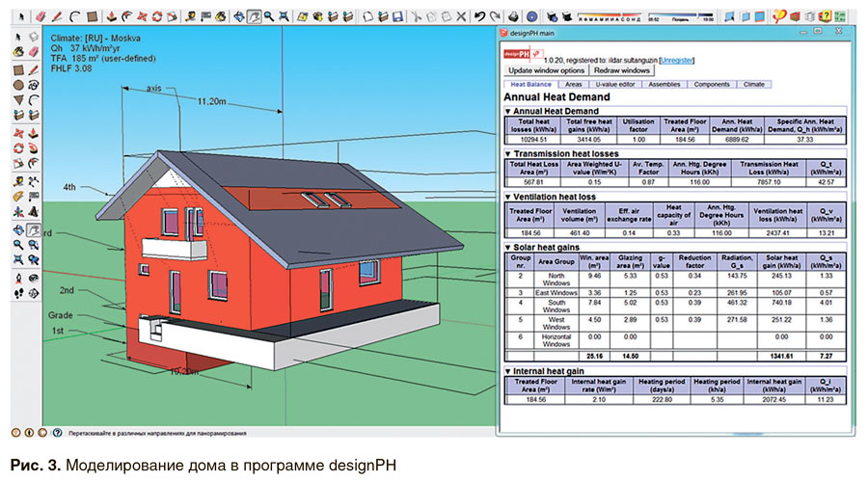Collapse the Internal heat gain section
This screenshot has height=482, width=868.
[x=507, y=371]
